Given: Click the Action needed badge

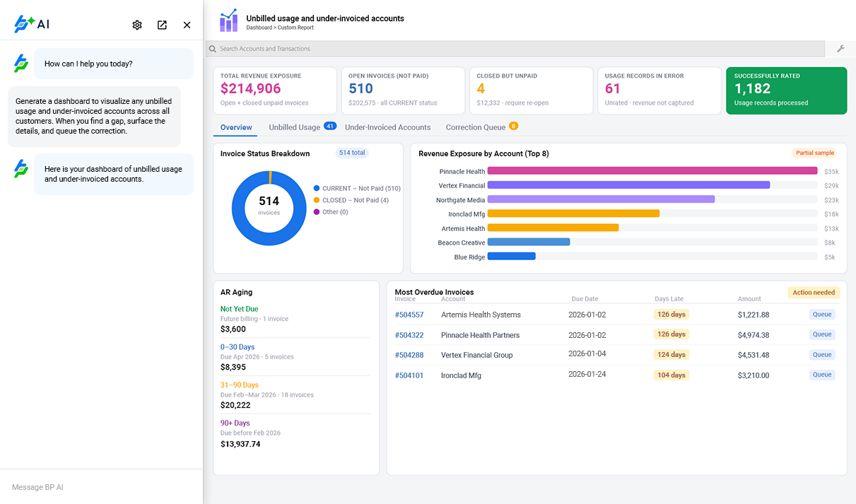Looking at the screenshot, I should point(814,293).
